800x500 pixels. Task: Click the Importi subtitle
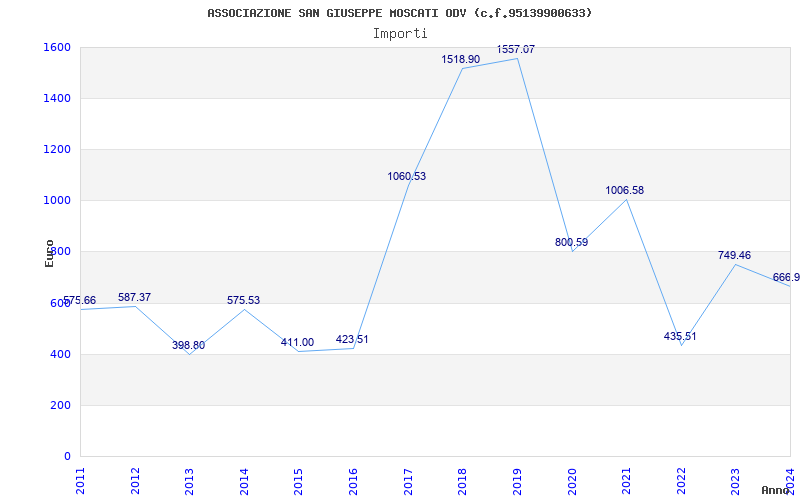pos(400,34)
